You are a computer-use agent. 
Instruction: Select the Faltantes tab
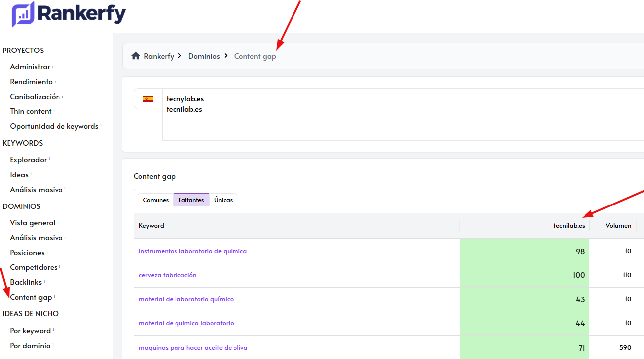coord(191,200)
